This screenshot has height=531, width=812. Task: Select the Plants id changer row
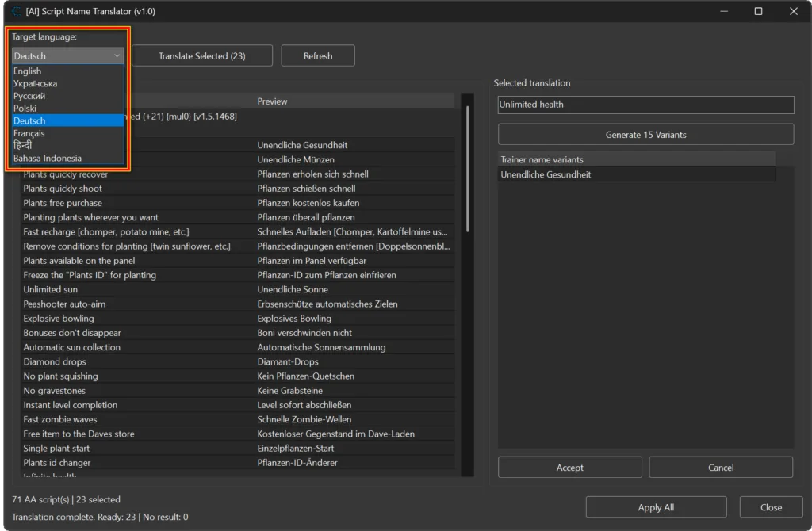pos(238,463)
